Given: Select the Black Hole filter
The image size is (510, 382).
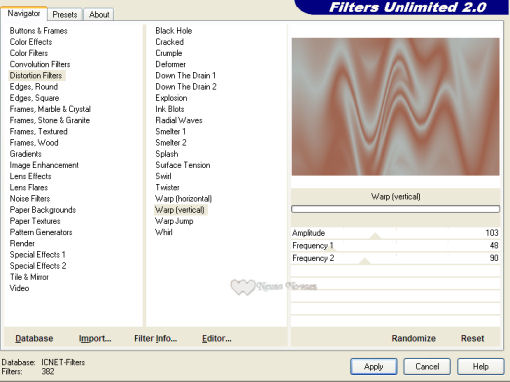Looking at the screenshot, I should pos(174,31).
